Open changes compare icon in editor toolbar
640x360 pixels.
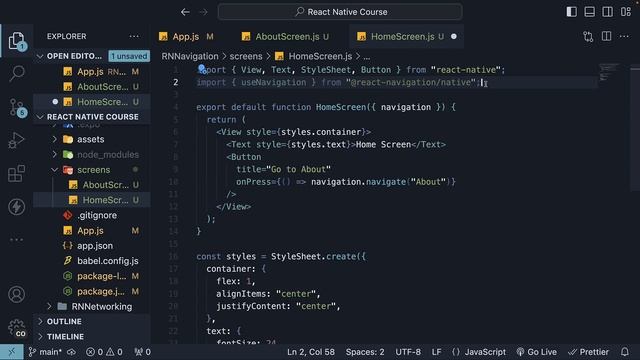pyautogui.click(x=588, y=37)
